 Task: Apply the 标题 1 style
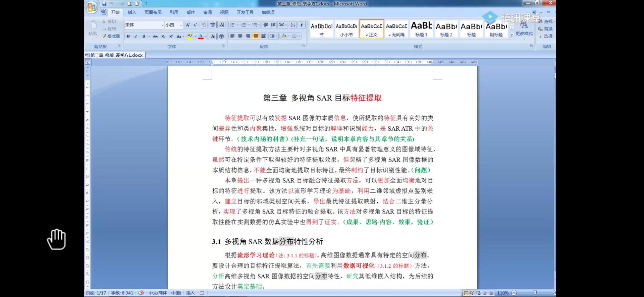pos(421,29)
